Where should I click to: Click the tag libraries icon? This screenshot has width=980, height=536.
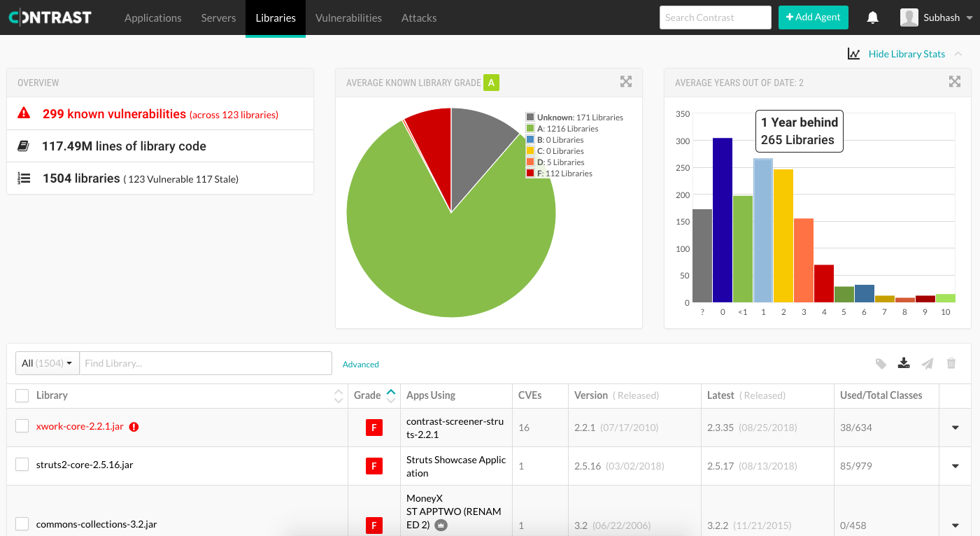pyautogui.click(x=881, y=363)
